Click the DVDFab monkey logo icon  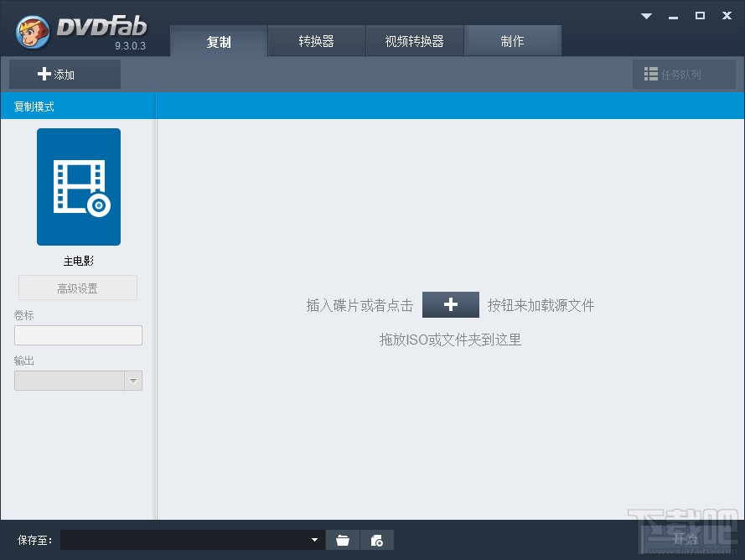pos(33,31)
